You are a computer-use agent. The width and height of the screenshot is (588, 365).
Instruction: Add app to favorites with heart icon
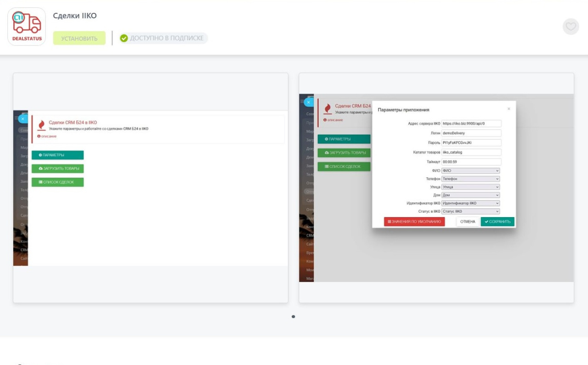coord(571,27)
